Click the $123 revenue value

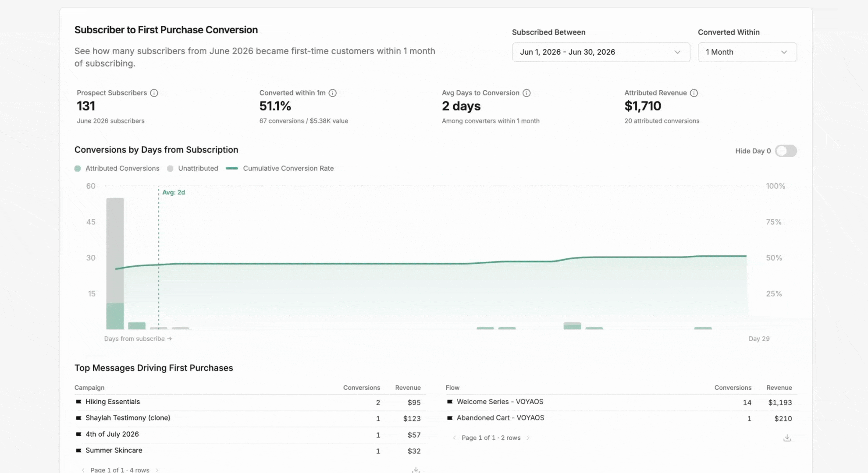coord(412,419)
